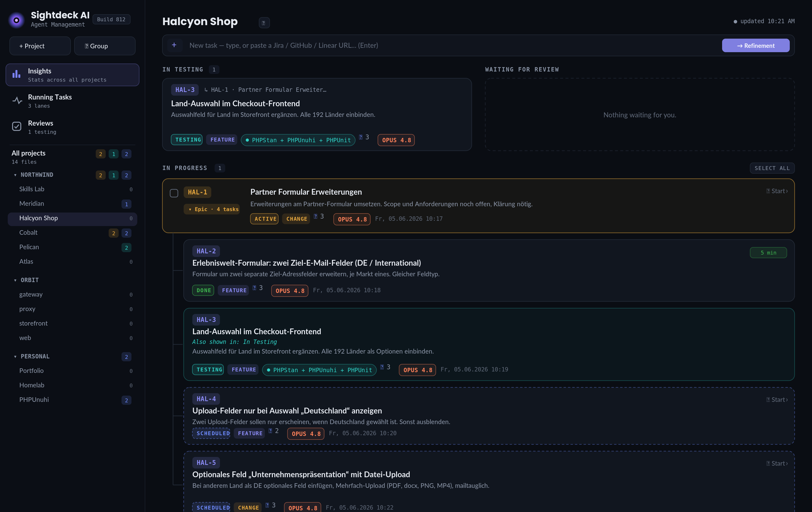
Task: Click the 'Also shown in: In Testing' text
Action: tap(234, 342)
